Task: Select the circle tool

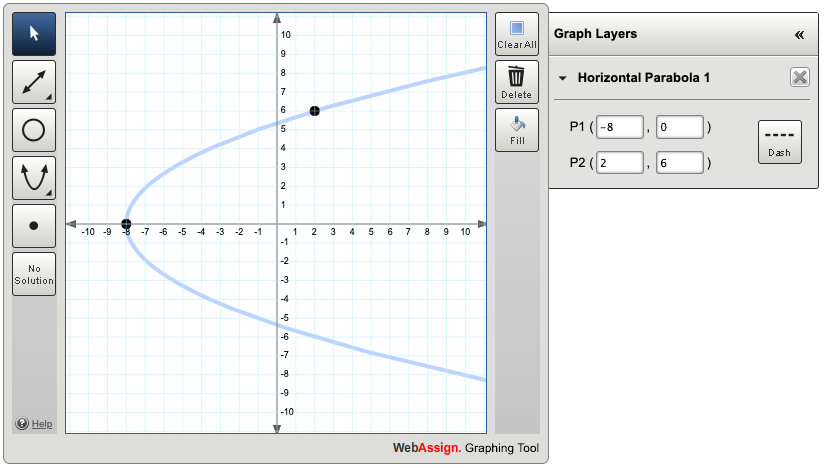Action: [34, 130]
